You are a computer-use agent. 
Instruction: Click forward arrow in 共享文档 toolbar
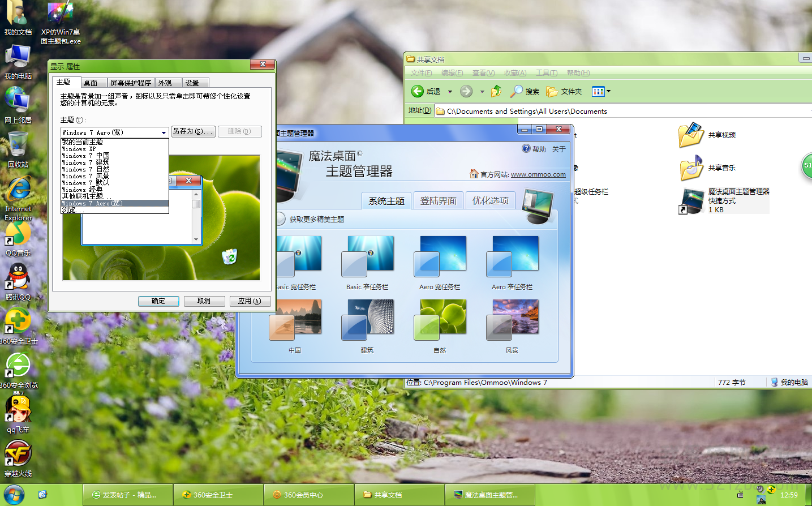466,91
